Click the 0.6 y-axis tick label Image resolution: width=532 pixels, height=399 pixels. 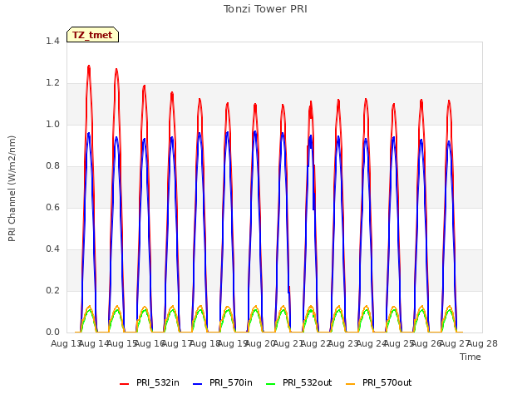click(x=52, y=207)
